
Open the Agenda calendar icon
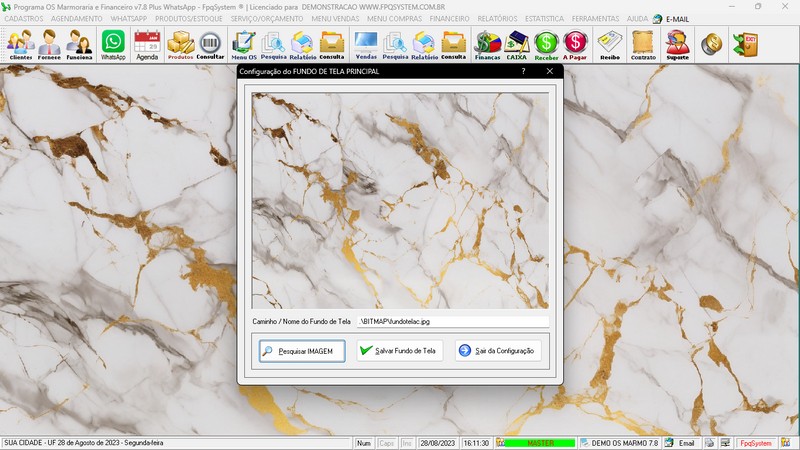point(147,45)
